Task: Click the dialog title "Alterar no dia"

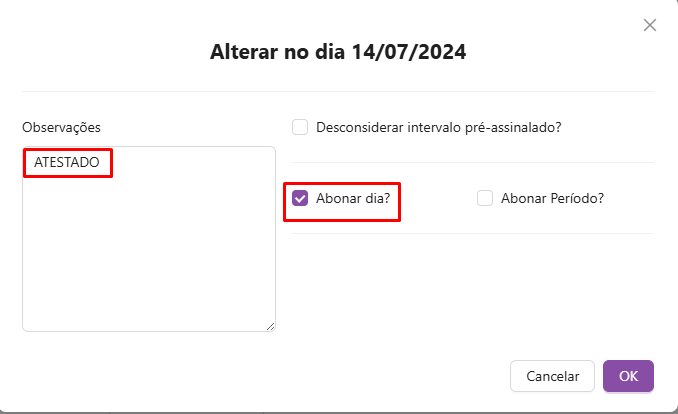Action: point(278,52)
